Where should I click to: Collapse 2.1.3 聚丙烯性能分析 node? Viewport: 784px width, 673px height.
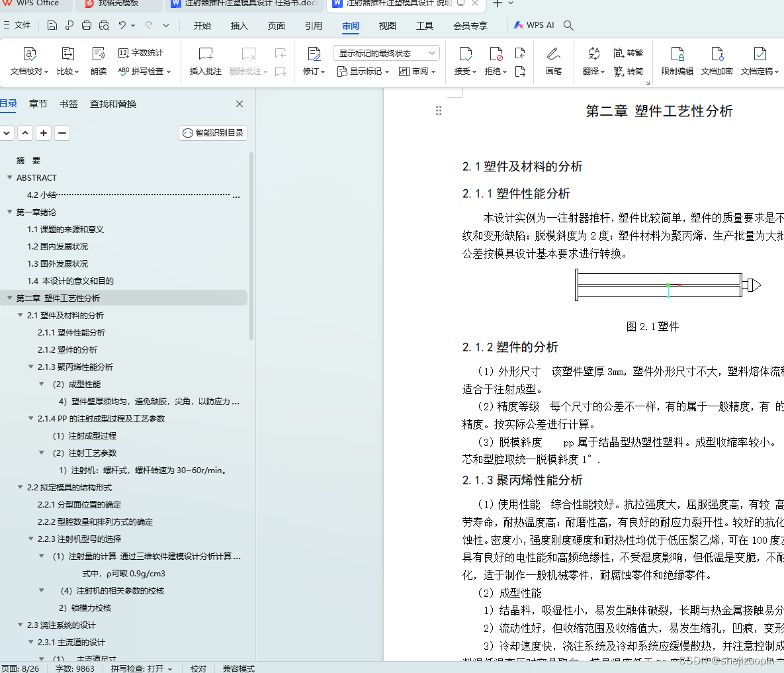click(30, 367)
